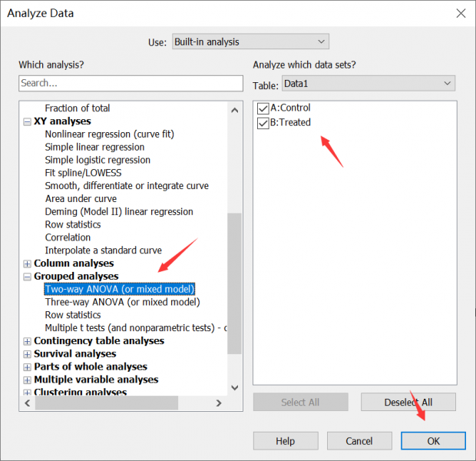Select the Multiple variable analyses heading
The image size is (476, 461).
pyautogui.click(x=96, y=380)
